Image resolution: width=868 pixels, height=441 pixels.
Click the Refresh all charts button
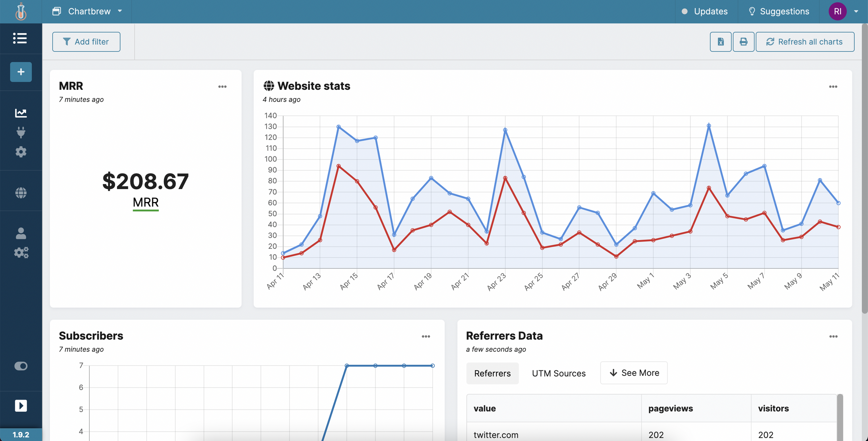[805, 42]
